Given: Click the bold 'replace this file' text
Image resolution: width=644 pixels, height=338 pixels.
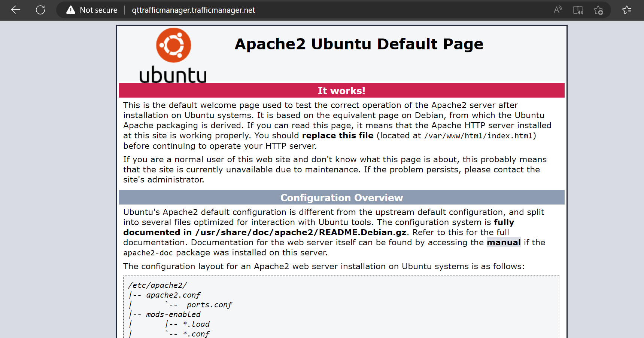Looking at the screenshot, I should (337, 136).
